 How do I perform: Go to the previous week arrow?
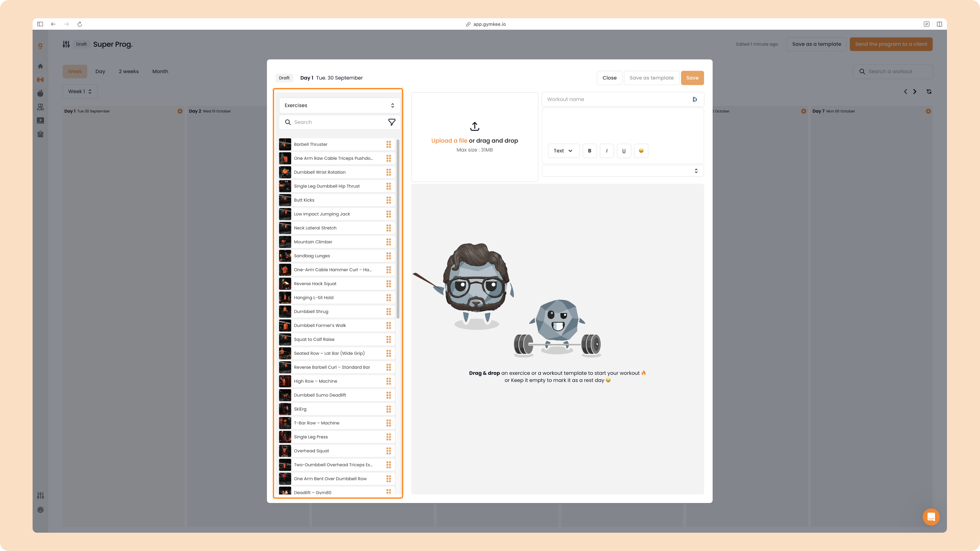click(905, 92)
